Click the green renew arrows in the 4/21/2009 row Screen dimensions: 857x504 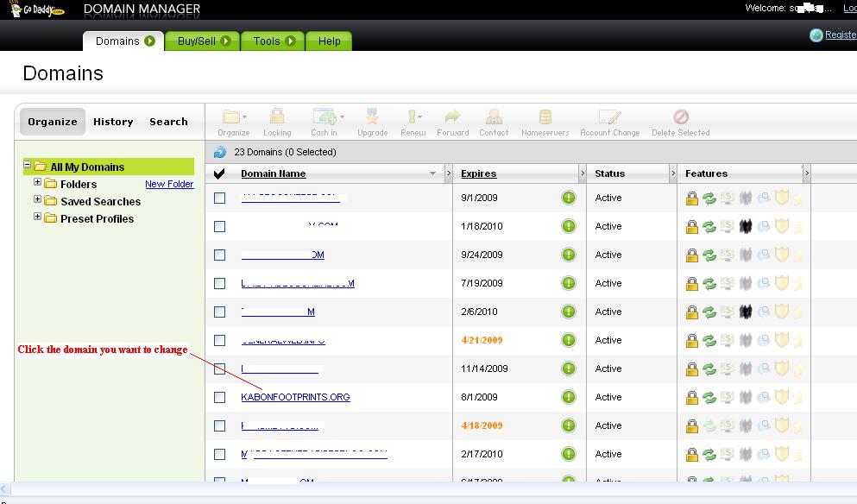pos(709,341)
